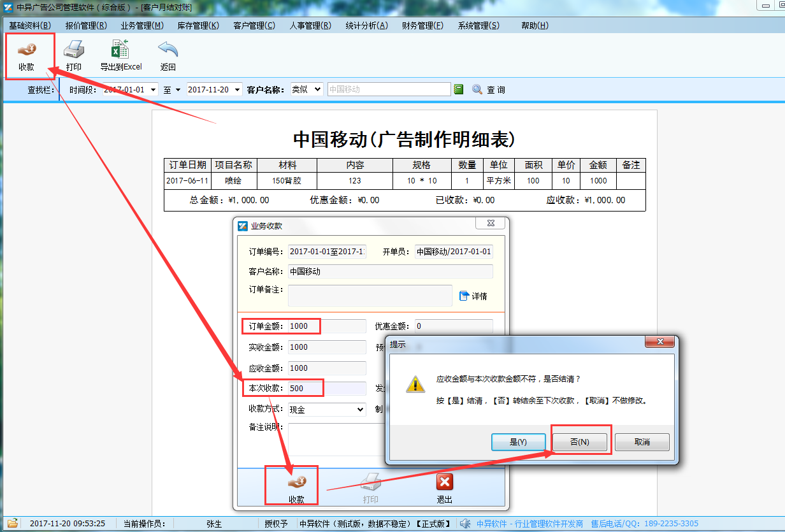Open the 至 dropdown arrow
785x532 pixels.
tap(178, 90)
